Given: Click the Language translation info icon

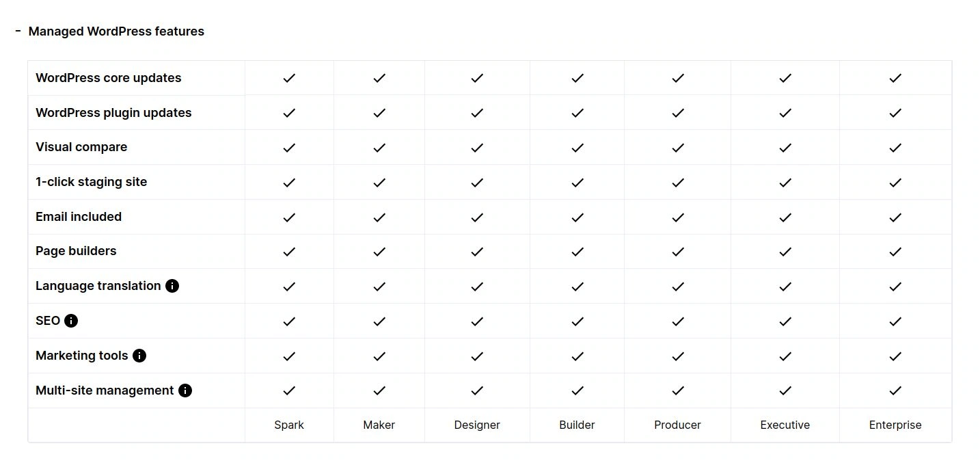Looking at the screenshot, I should pos(172,286).
